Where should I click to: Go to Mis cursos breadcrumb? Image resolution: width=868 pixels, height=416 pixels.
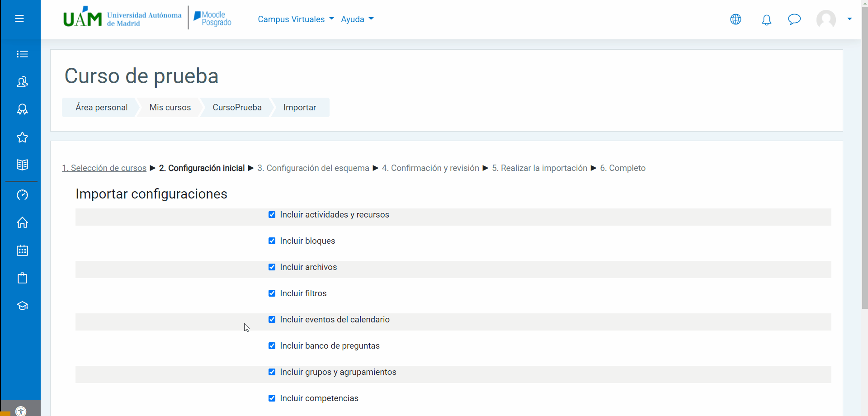click(x=170, y=108)
